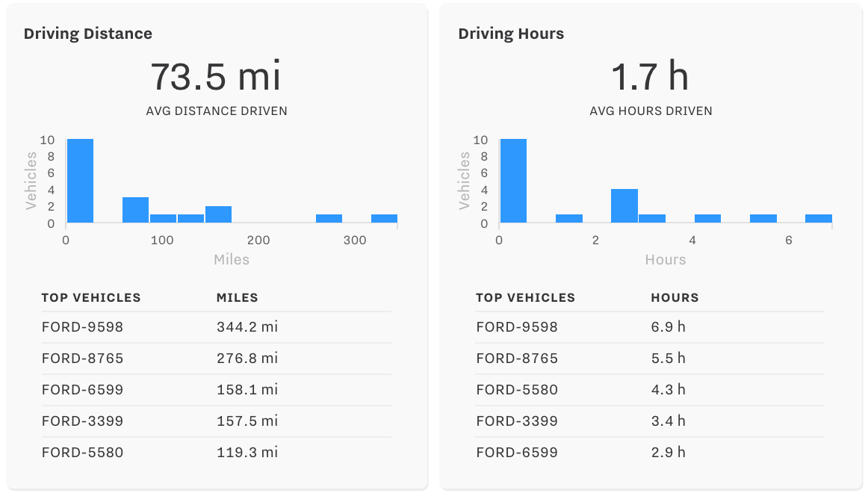Image resolution: width=868 pixels, height=496 pixels.
Task: Click the 1.7 h average hours figure
Action: pyautogui.click(x=649, y=75)
